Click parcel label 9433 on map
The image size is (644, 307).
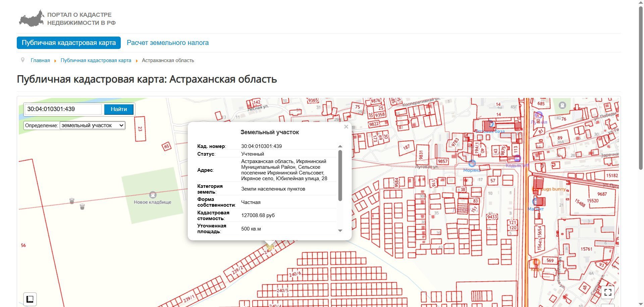coord(492,217)
